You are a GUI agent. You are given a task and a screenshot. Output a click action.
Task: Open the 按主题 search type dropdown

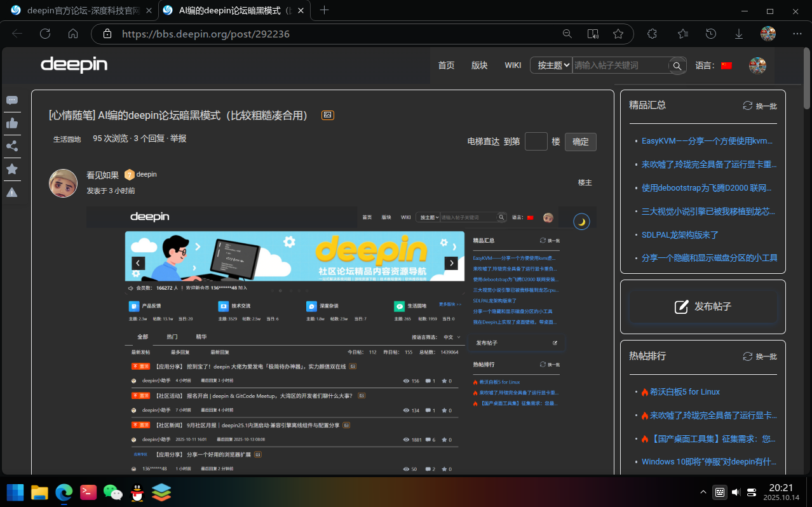point(551,65)
